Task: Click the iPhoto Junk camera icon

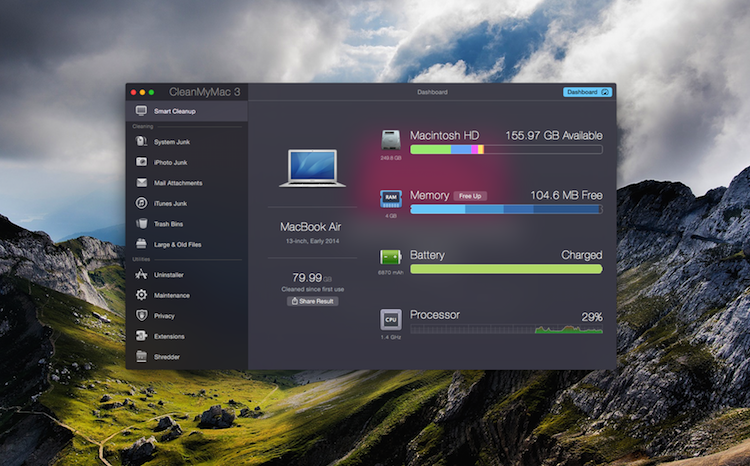Action: (141, 162)
